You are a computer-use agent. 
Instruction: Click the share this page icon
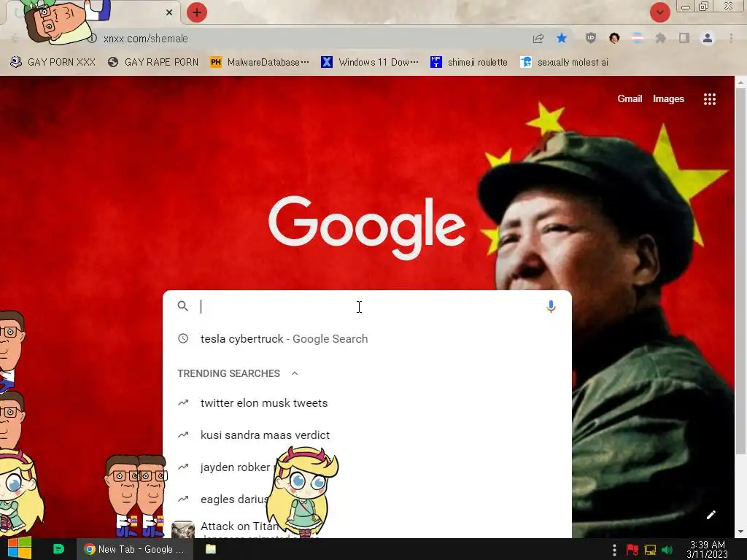point(538,39)
